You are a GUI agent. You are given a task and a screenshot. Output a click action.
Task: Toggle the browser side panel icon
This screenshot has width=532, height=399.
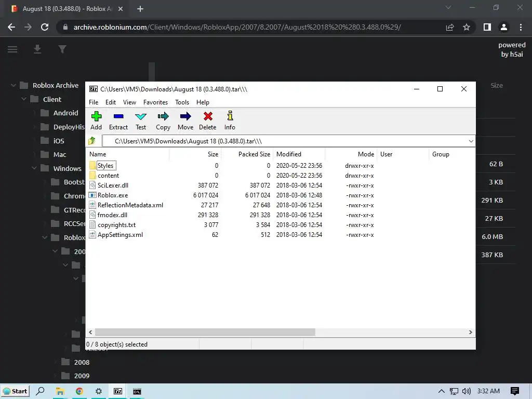click(487, 27)
